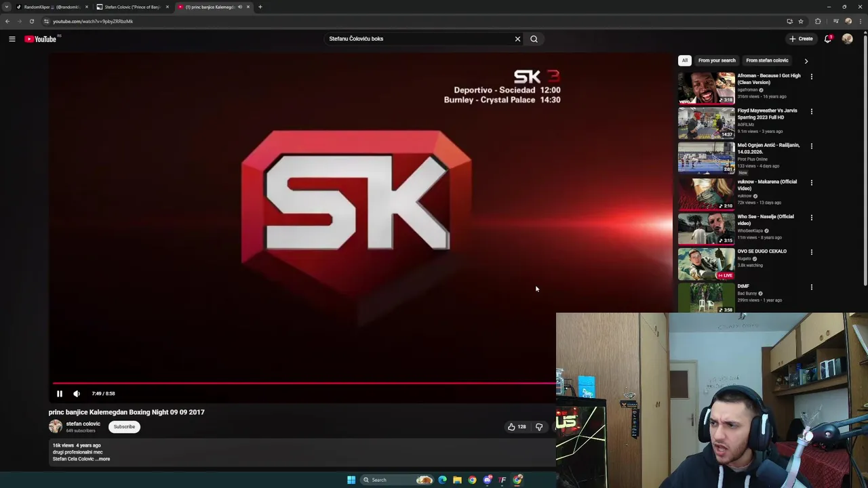This screenshot has width=868, height=488.
Task: Click the Windows taskbar Search box
Action: (x=397, y=480)
